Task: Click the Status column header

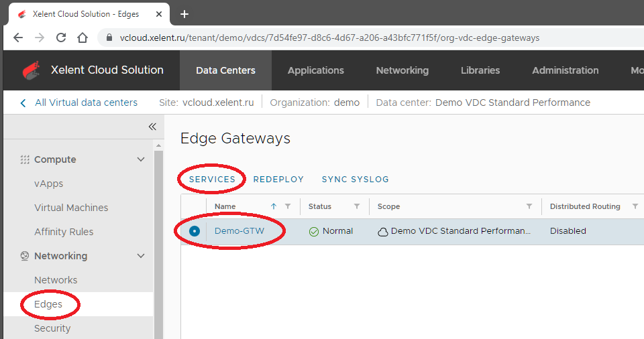Action: click(x=319, y=206)
